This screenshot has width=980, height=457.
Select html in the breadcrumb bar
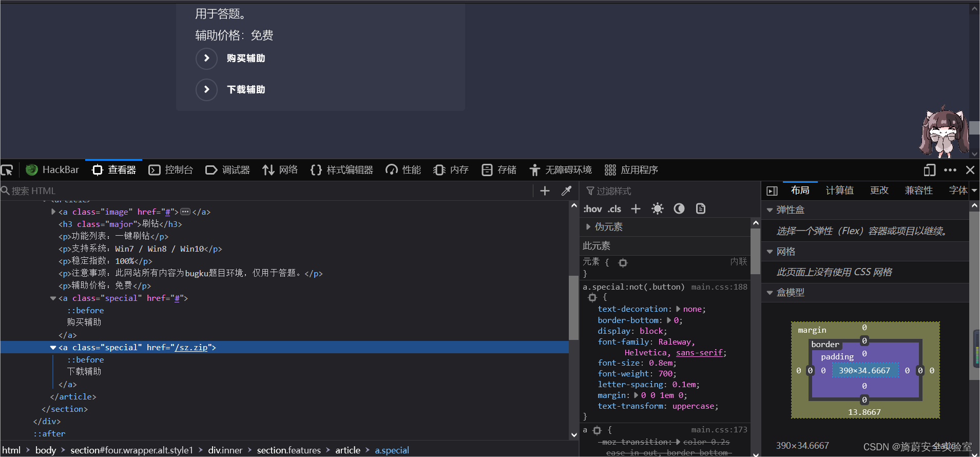(11, 450)
